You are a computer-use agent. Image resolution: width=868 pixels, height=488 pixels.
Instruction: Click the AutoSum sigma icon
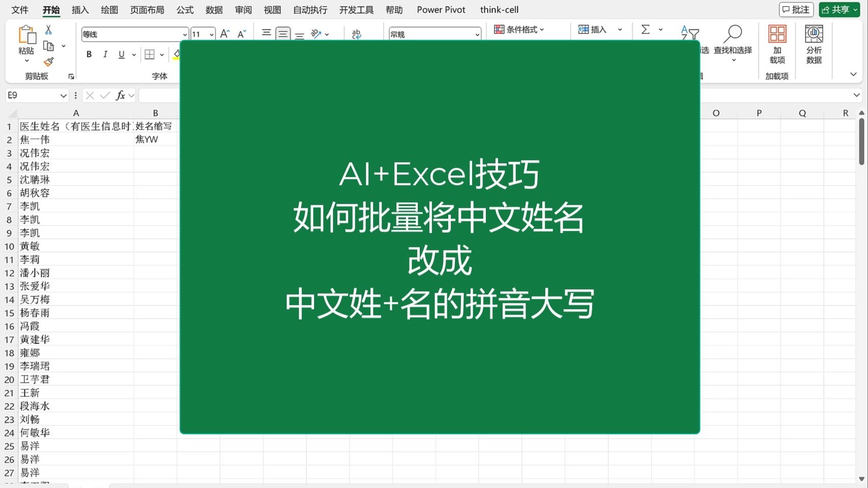click(644, 29)
